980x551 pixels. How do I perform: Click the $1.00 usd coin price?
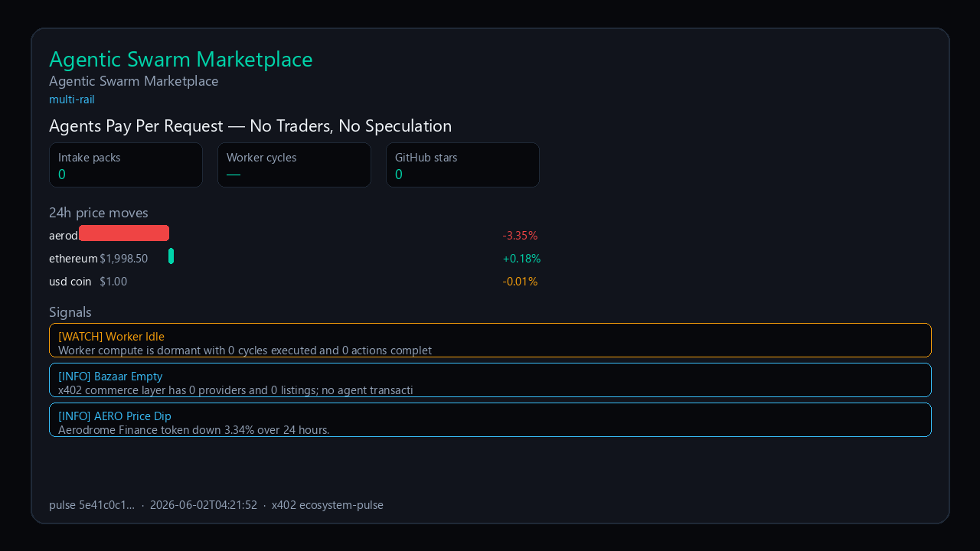[x=113, y=282]
